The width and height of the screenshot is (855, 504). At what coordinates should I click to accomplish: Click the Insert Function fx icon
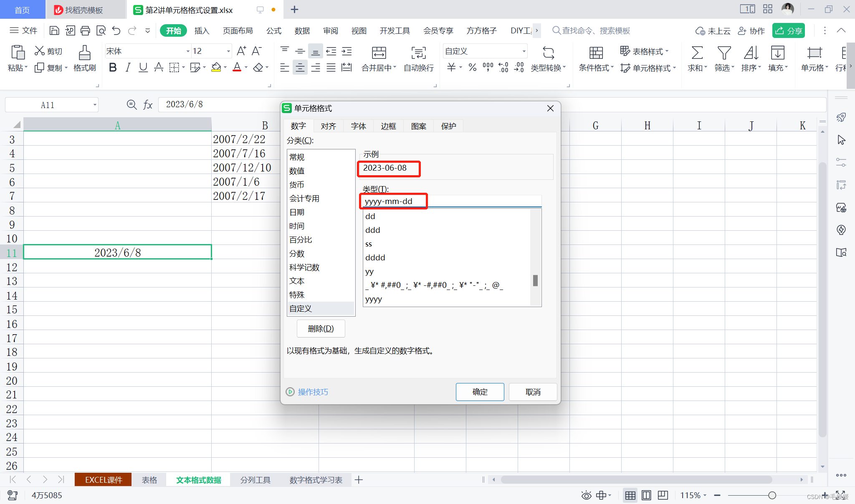click(148, 105)
